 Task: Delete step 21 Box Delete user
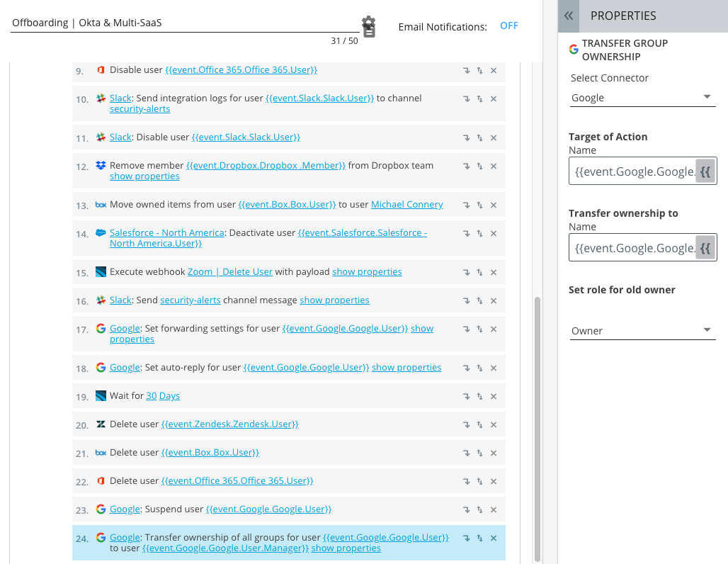point(494,453)
